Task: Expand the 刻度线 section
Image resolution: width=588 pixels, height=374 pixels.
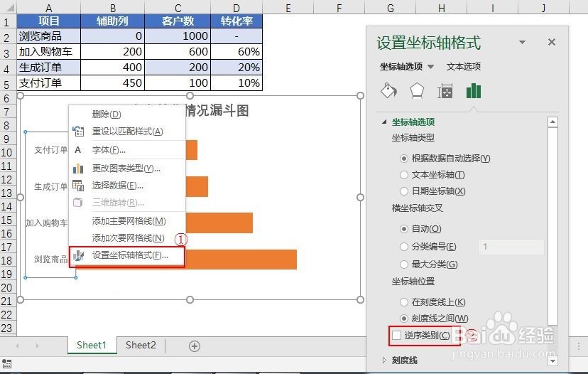Action: point(384,360)
